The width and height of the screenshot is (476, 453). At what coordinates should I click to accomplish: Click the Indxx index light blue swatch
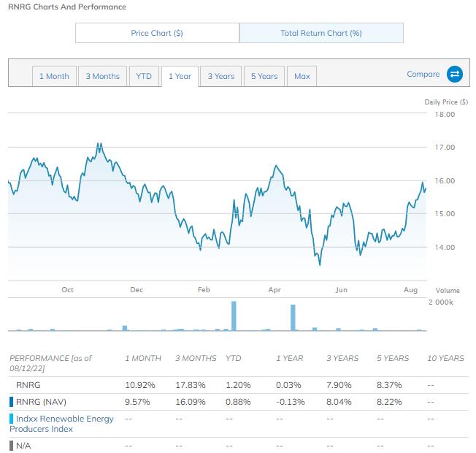click(11, 419)
